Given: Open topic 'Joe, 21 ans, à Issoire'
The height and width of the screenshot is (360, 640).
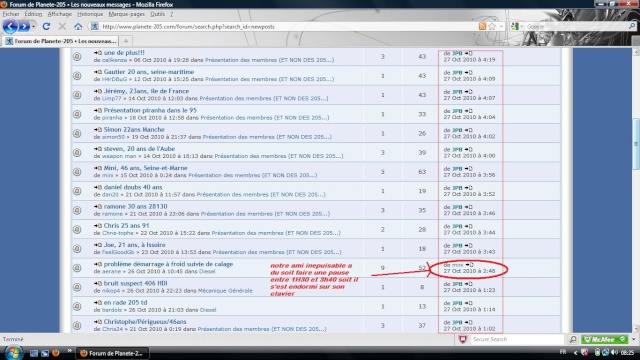Looking at the screenshot, I should pyautogui.click(x=134, y=245).
